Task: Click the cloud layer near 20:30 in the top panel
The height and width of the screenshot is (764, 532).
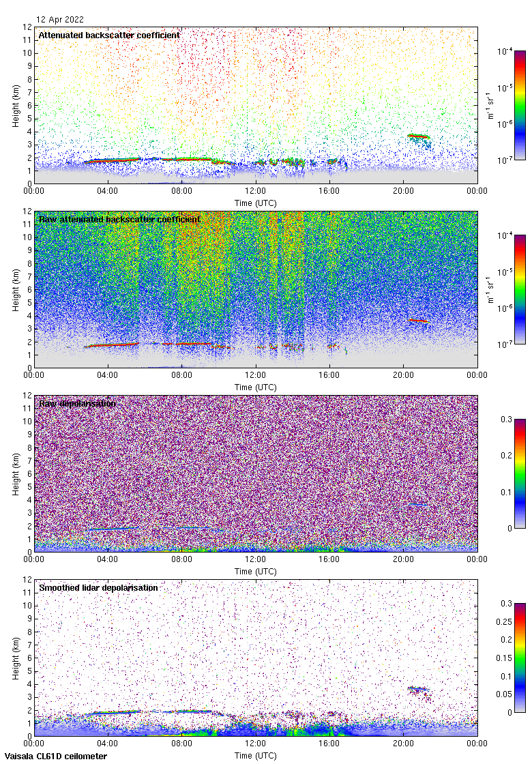Action: pos(418,136)
